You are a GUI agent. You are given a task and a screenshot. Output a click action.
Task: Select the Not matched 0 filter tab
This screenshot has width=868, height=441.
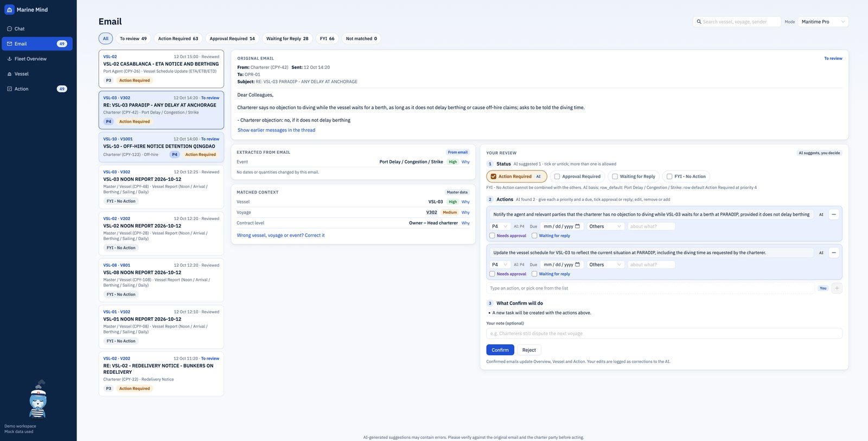[x=361, y=39]
